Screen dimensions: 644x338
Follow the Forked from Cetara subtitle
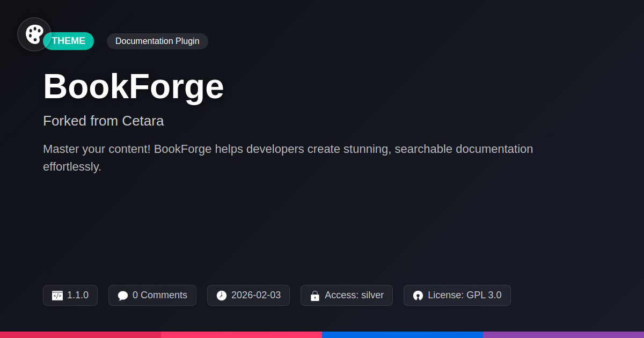pyautogui.click(x=103, y=121)
